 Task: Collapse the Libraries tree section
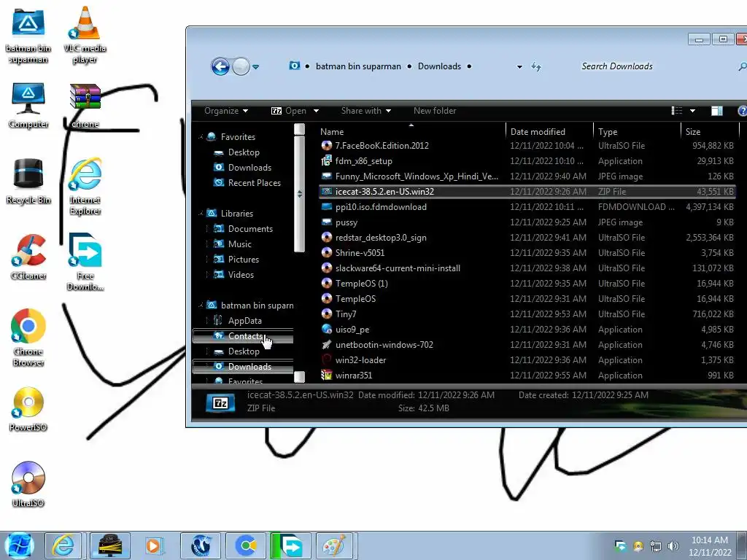pos(201,214)
